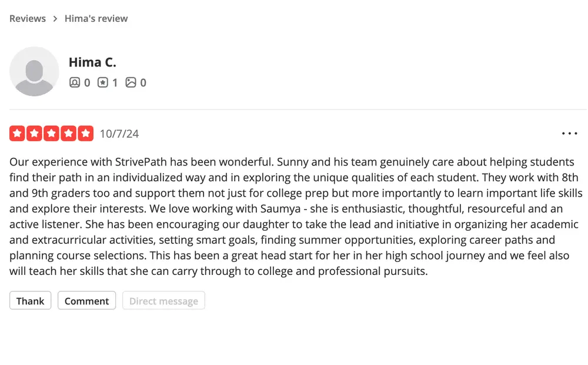
Task: Select the Hima's review breadcrumb
Action: [x=96, y=18]
